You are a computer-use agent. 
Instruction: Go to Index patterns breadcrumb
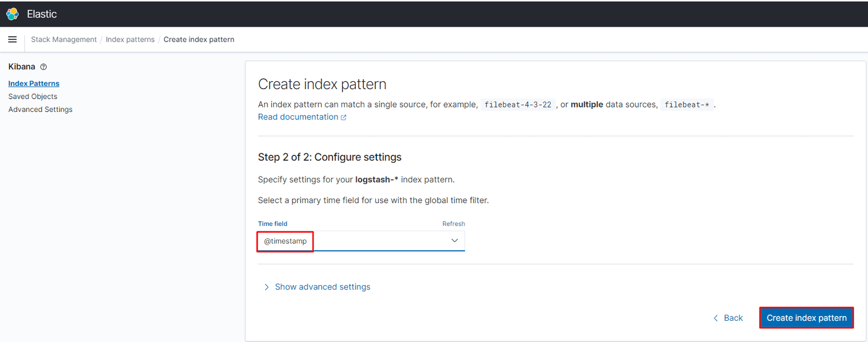[130, 40]
